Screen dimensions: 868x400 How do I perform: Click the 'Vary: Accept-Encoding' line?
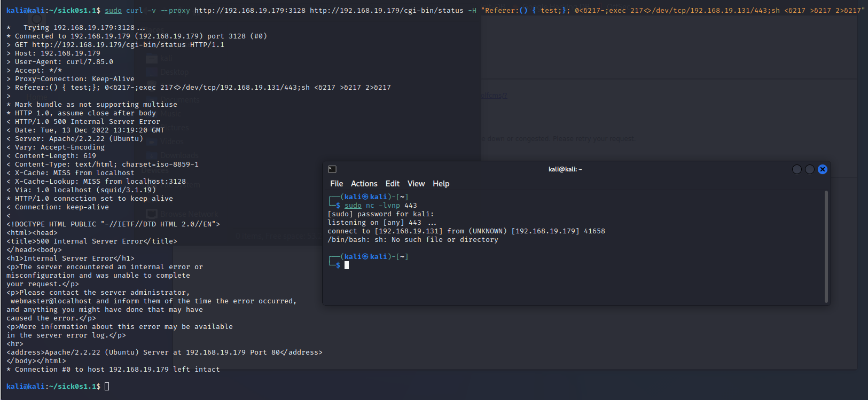pyautogui.click(x=56, y=147)
